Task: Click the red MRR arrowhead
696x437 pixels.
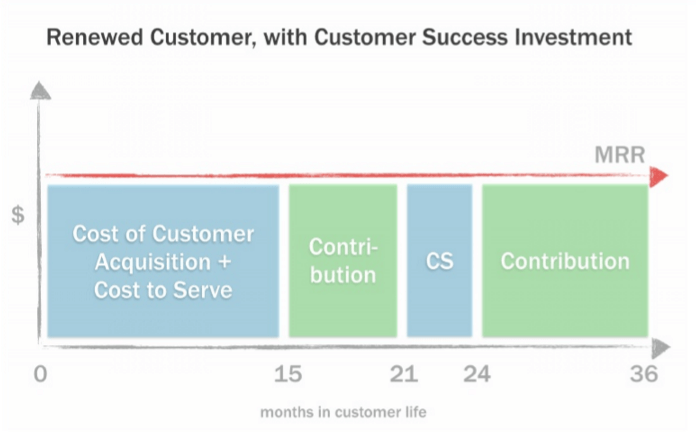Action: [659, 177]
